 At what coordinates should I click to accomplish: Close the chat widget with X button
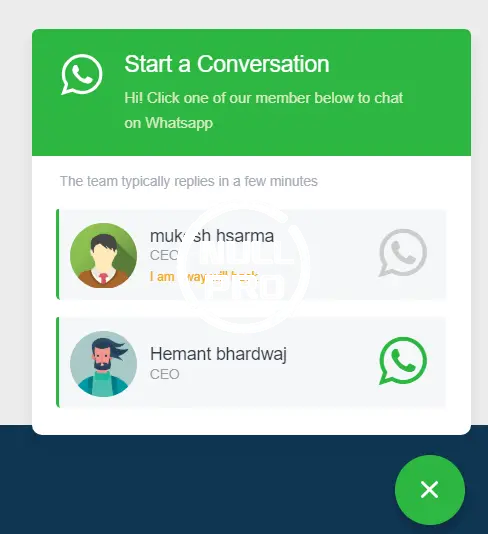click(429, 490)
